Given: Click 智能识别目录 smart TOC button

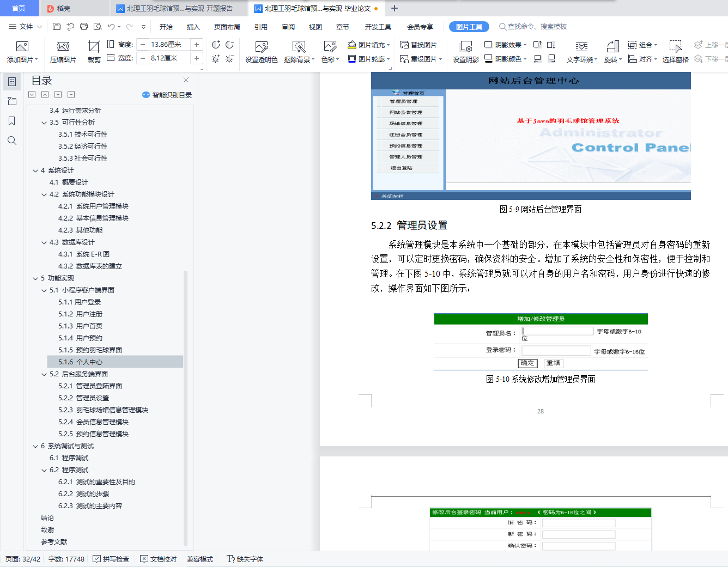Looking at the screenshot, I should (167, 95).
